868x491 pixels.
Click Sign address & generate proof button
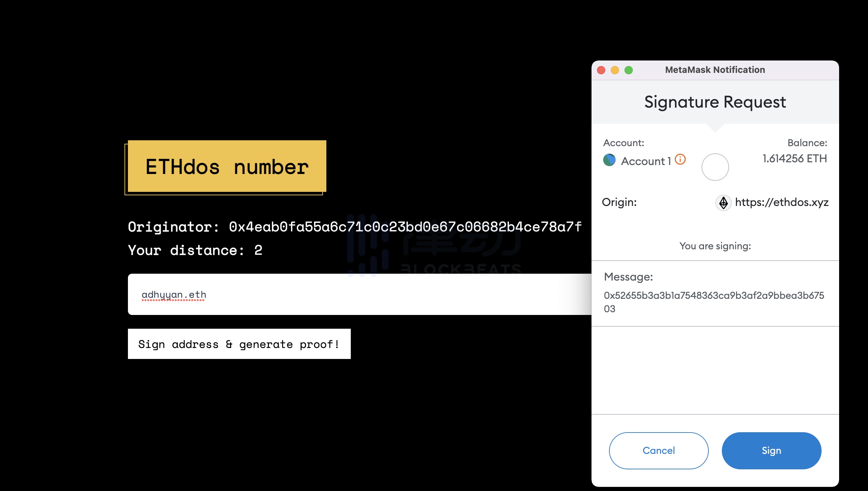coord(238,344)
